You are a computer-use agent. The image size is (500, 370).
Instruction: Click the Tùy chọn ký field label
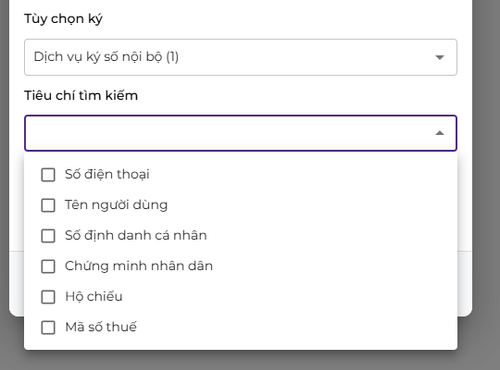pos(63,19)
